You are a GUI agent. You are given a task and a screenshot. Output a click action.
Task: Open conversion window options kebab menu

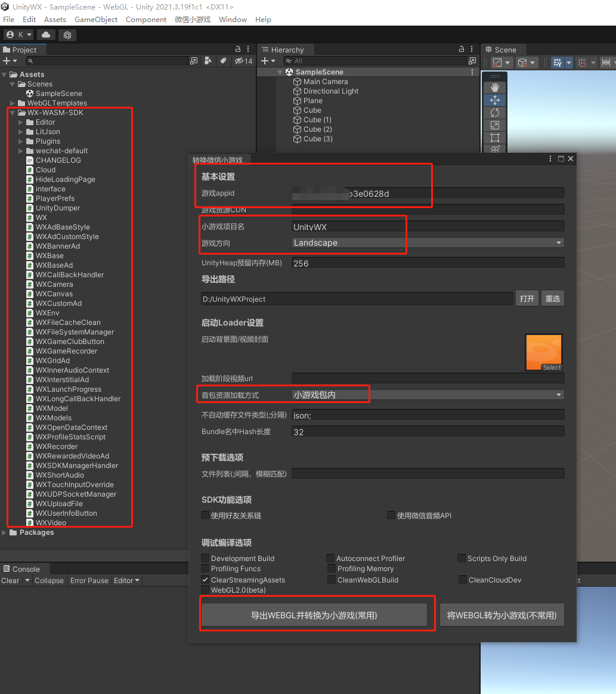point(550,159)
